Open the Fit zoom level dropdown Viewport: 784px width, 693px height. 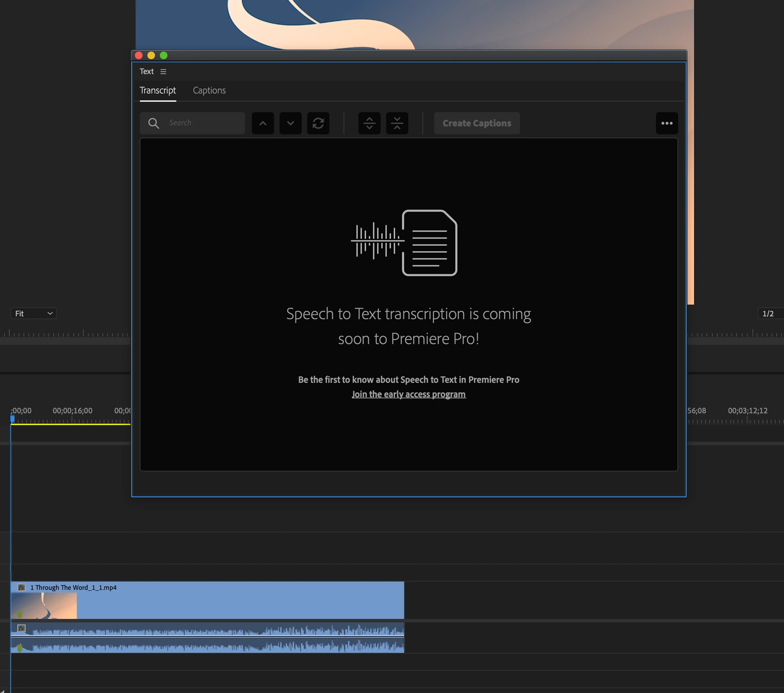click(33, 314)
